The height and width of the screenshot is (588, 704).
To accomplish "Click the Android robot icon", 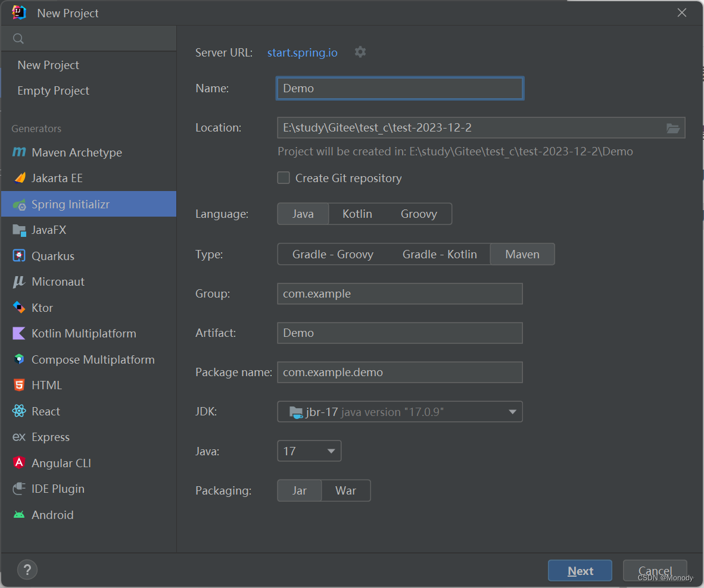I will (19, 514).
